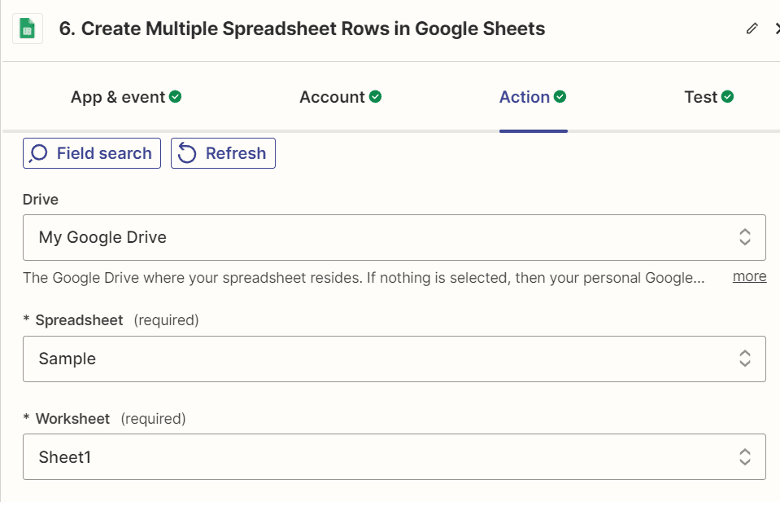Click the green checkmark beside App & event
Screen dimensions: 780x505
pos(175,97)
